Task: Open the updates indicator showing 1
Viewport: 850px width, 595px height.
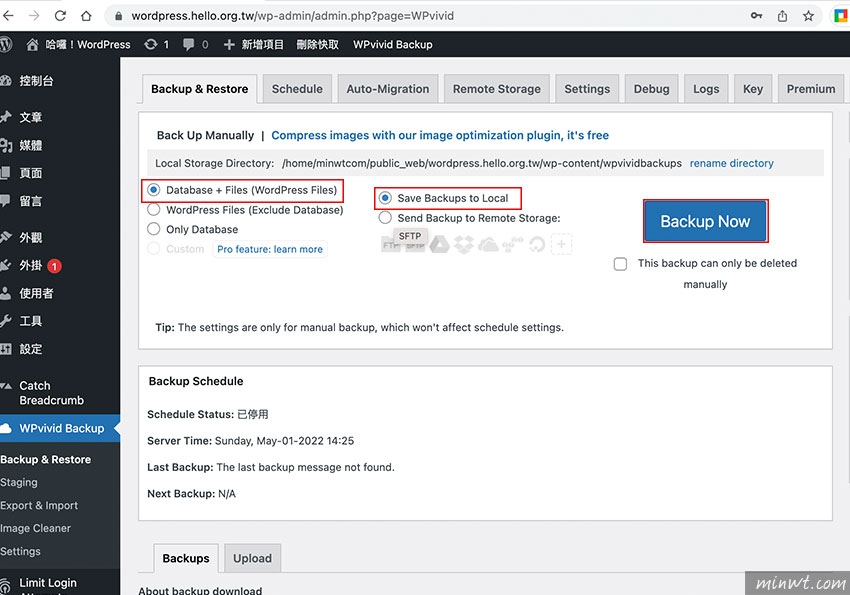Action: 156,44
